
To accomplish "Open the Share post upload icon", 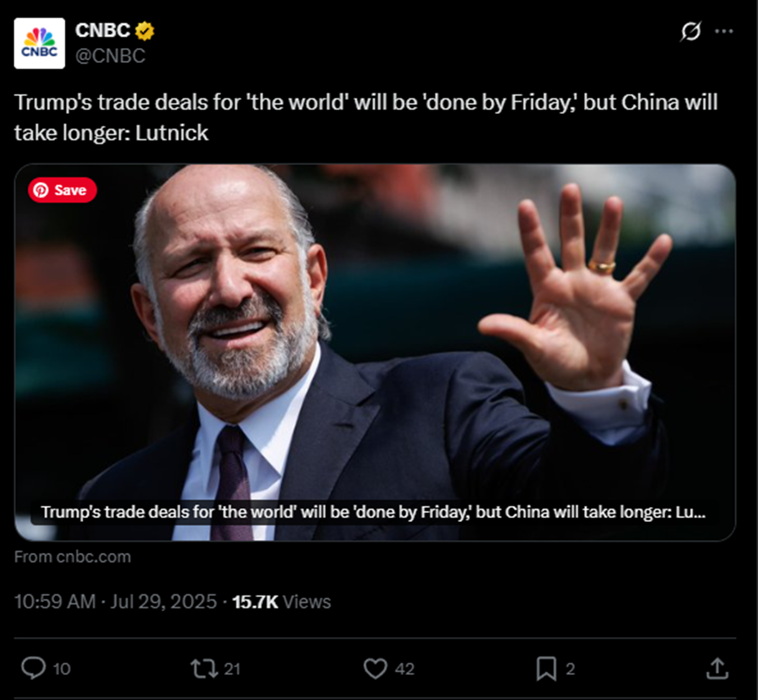I will coord(717,668).
